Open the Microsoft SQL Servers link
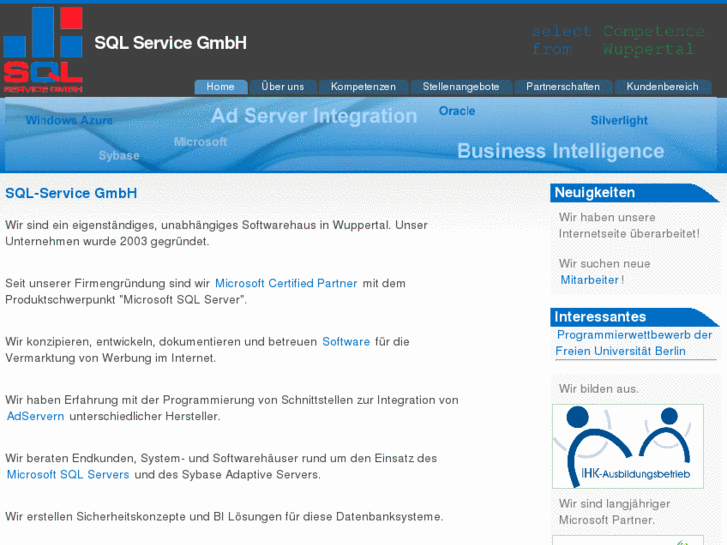Screen dimensions: 727x545 tap(68, 475)
